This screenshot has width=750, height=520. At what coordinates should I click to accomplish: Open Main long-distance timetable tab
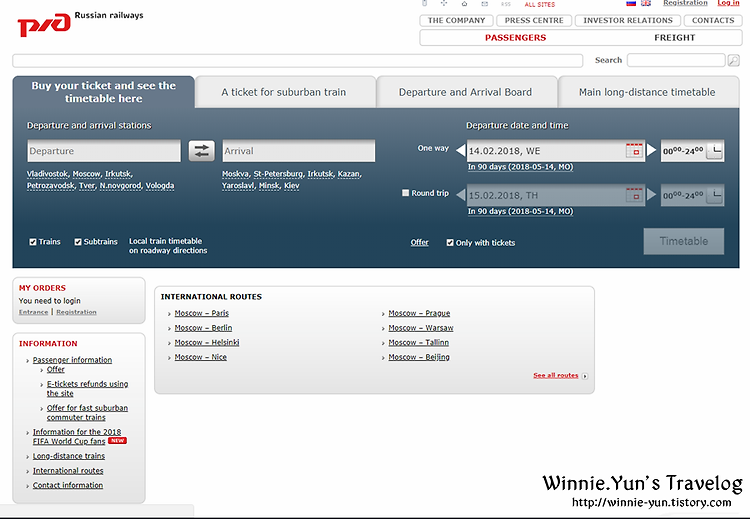(649, 92)
